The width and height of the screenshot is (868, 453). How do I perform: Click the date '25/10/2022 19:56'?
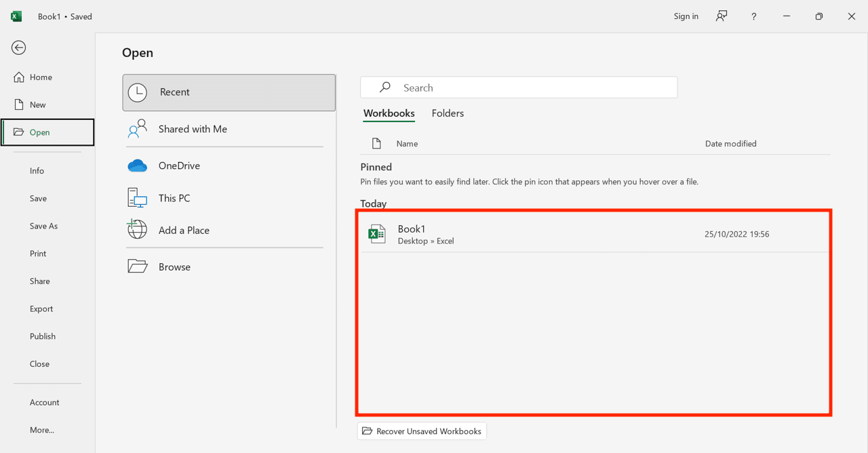point(736,234)
